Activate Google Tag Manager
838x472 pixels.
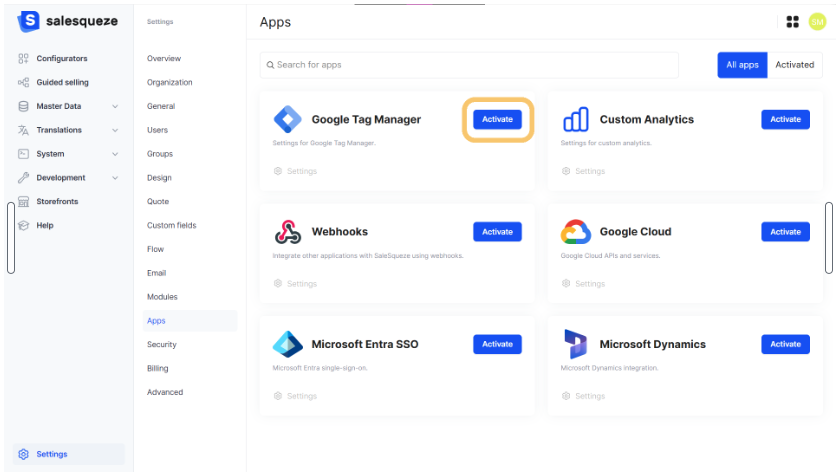(498, 119)
